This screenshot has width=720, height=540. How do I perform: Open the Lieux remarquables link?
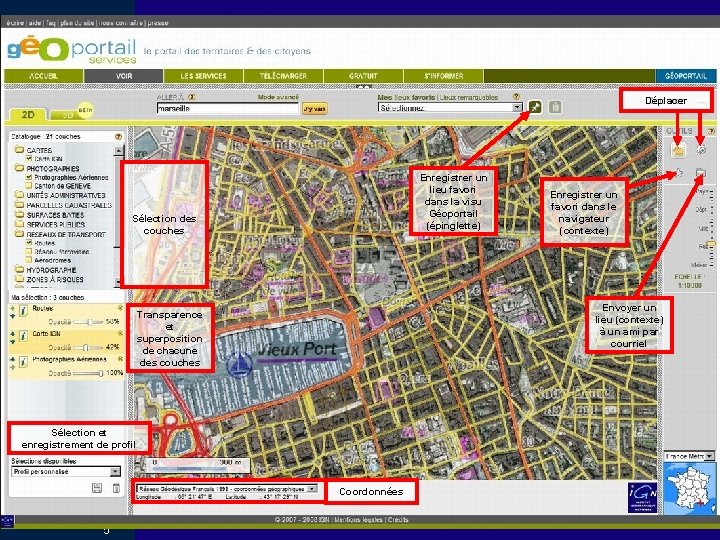tap(469, 97)
